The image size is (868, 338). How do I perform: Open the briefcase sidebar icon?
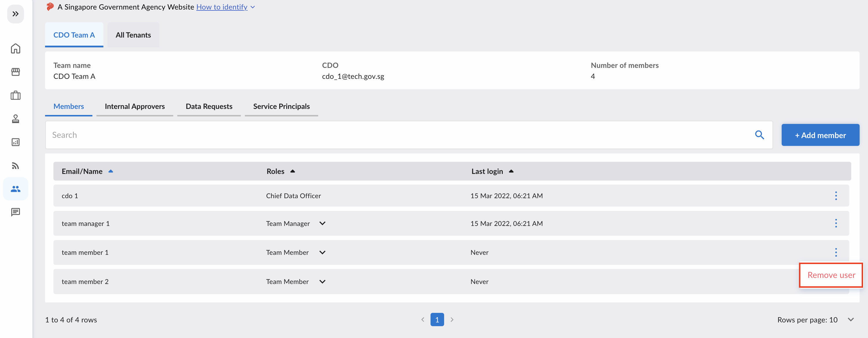pos(16,95)
